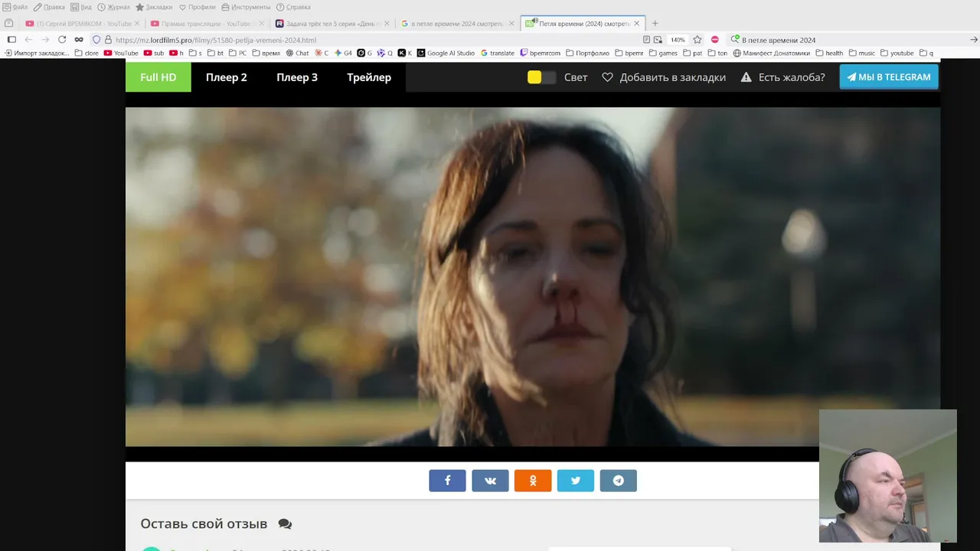Click the comments icon beside Оставь свой отзыв
Image resolution: width=980 pixels, height=551 pixels.
point(285,524)
